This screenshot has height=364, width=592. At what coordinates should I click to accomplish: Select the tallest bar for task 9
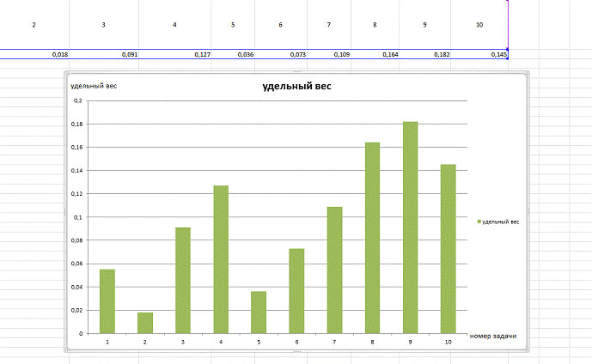[x=410, y=227]
